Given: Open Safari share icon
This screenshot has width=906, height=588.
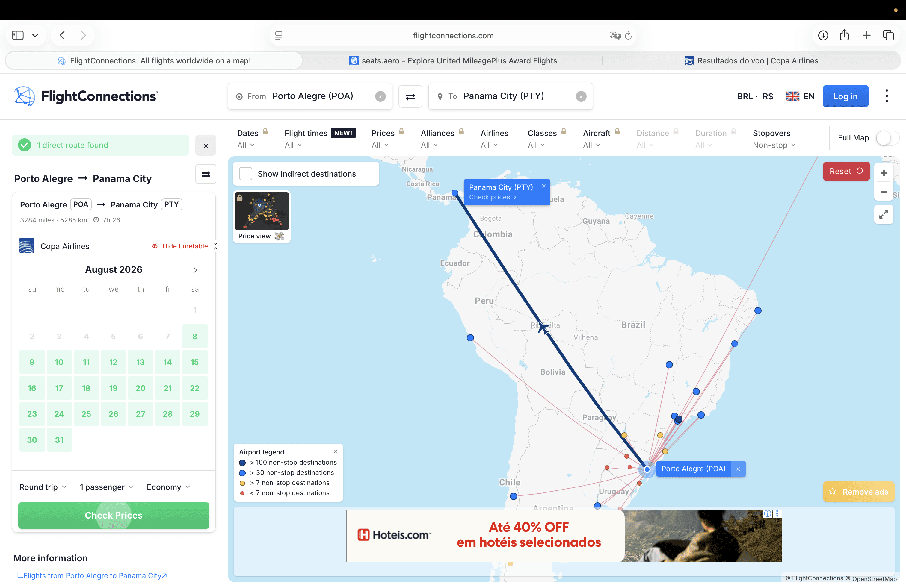Looking at the screenshot, I should 844,35.
